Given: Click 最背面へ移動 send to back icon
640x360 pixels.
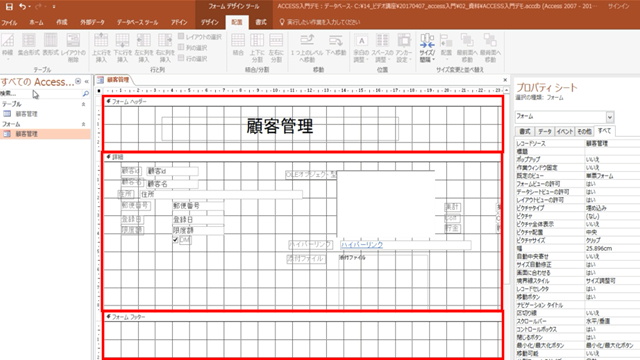Looking at the screenshot, I should [490, 47].
